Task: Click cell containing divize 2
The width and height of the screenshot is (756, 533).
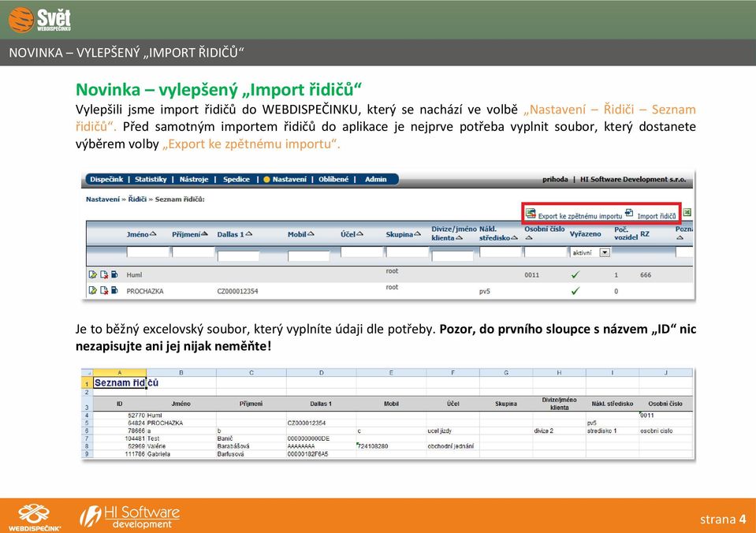Action: (559, 430)
